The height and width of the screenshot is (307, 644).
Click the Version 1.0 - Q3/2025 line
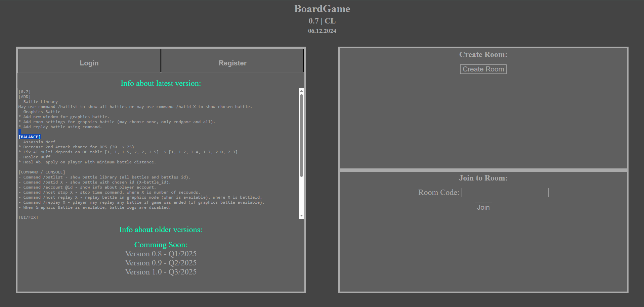(x=161, y=272)
